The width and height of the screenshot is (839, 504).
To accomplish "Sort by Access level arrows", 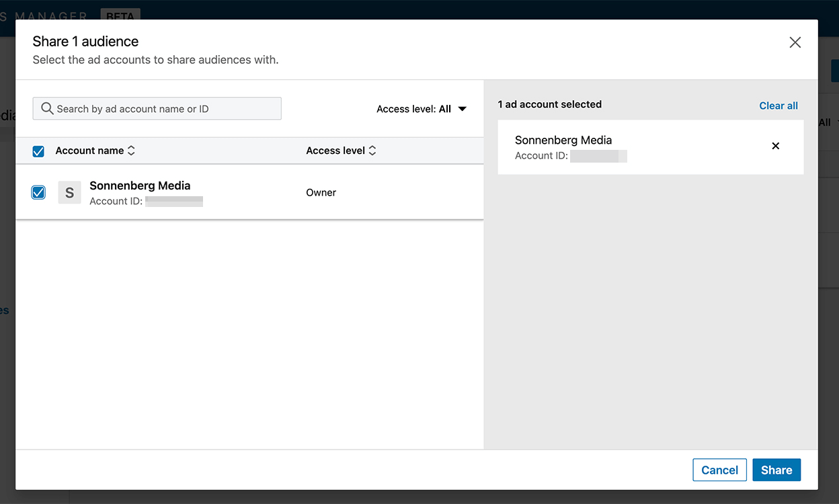I will pos(372,151).
